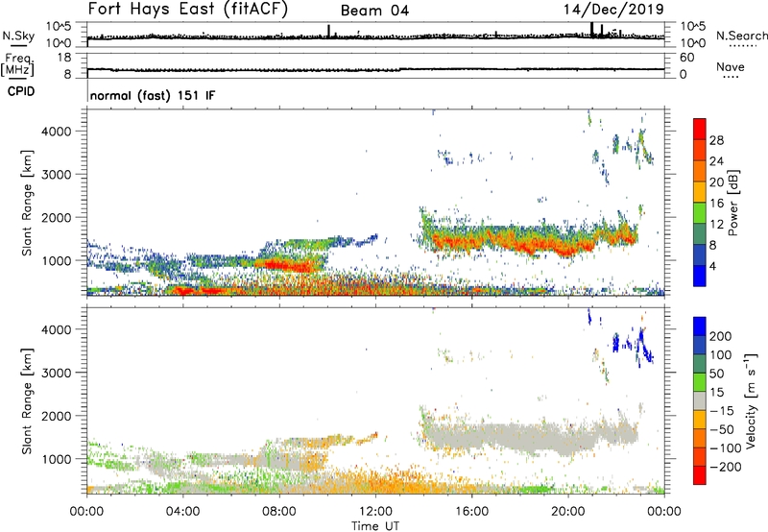768x532 pixels.
Task: Click the noise spike near 10:00 in N.Sky plot
Action: coord(328,31)
